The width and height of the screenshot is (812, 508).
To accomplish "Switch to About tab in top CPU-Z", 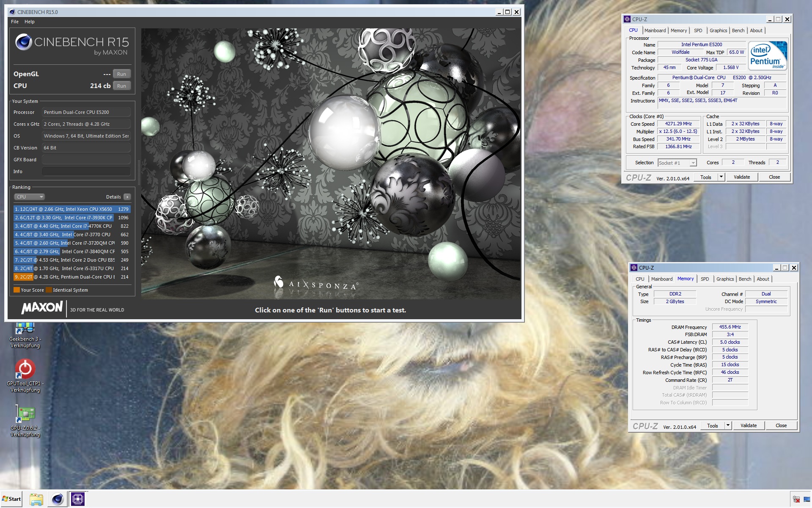I will (x=757, y=30).
